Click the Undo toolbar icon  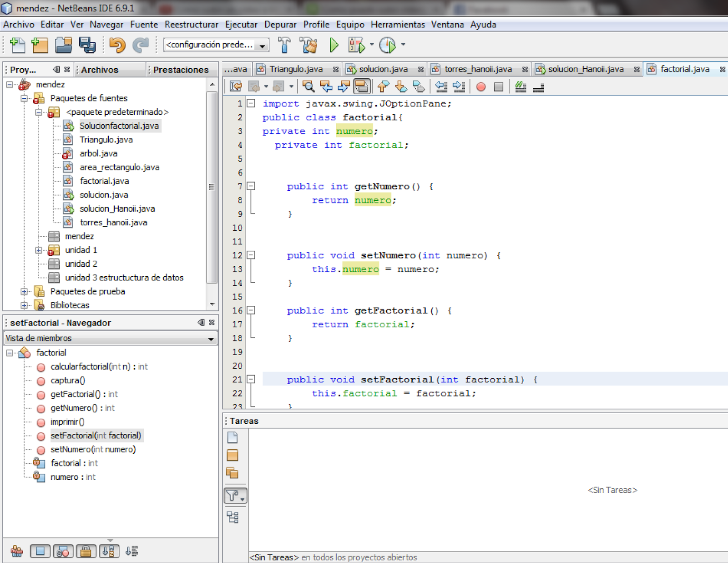coord(117,45)
